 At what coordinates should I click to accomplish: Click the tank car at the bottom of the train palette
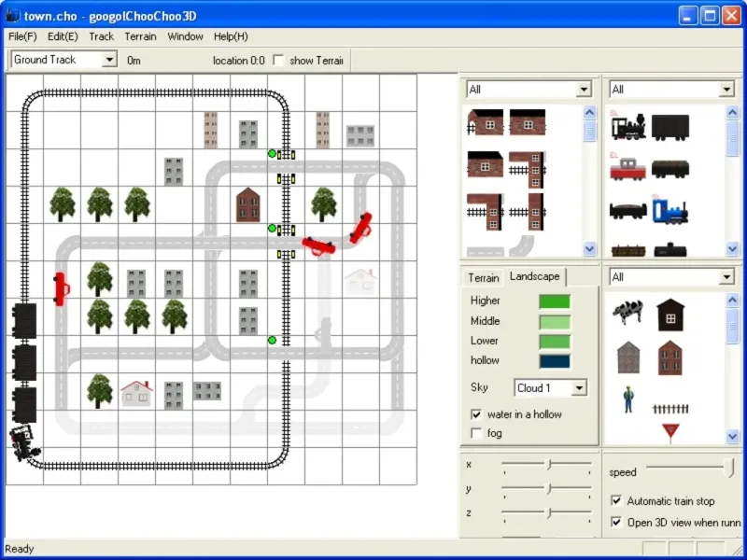[x=670, y=250]
